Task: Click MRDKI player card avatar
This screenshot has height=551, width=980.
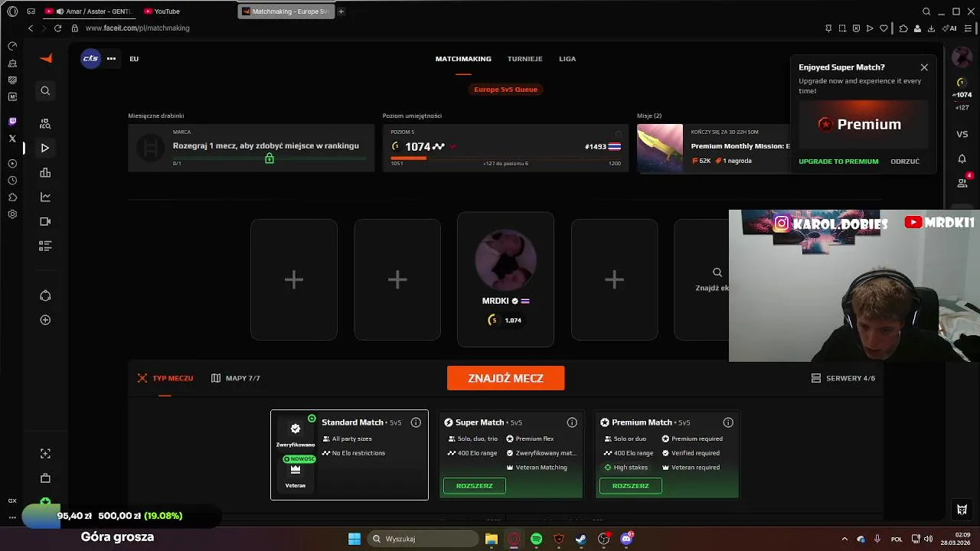Action: click(505, 259)
